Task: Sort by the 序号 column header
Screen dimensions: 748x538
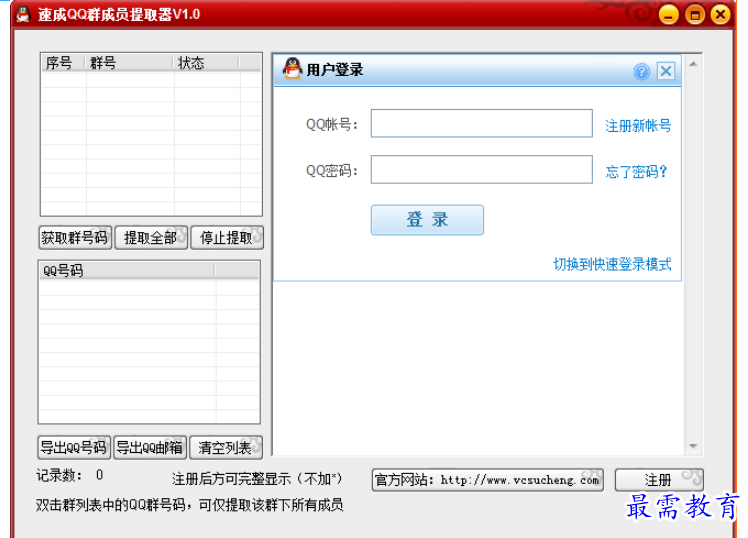Action: [x=63, y=62]
